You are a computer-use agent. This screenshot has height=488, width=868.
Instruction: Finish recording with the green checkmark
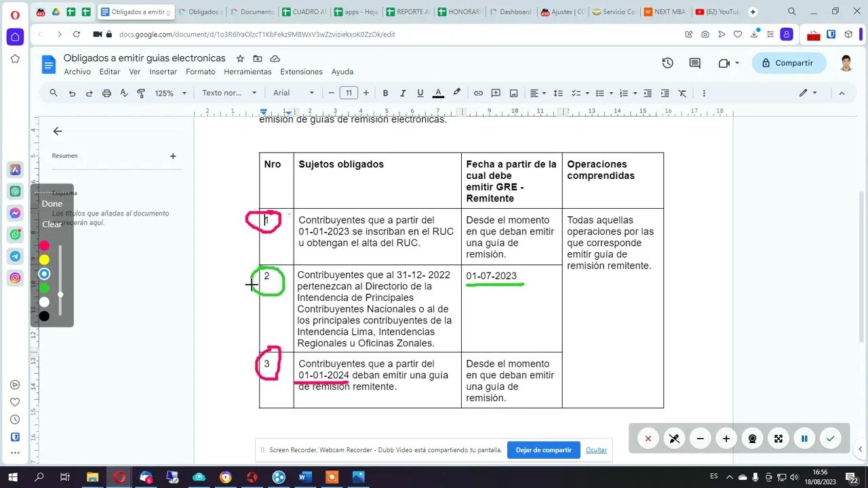[830, 439]
